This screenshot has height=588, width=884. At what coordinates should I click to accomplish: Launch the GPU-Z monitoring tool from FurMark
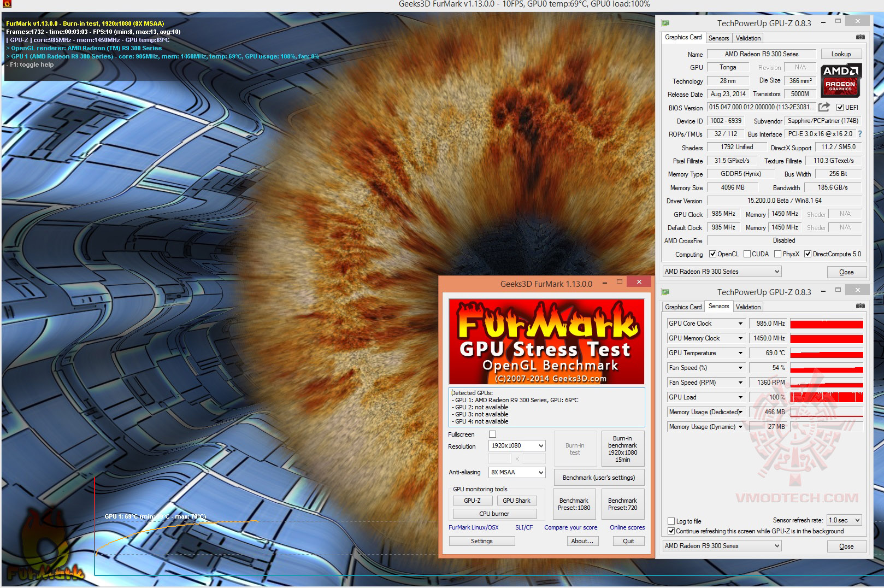tap(472, 501)
